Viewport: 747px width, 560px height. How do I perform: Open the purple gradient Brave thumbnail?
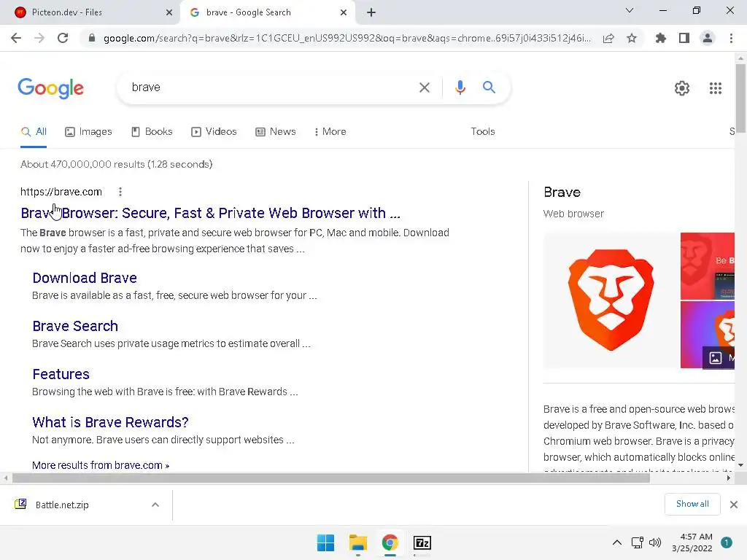point(708,335)
